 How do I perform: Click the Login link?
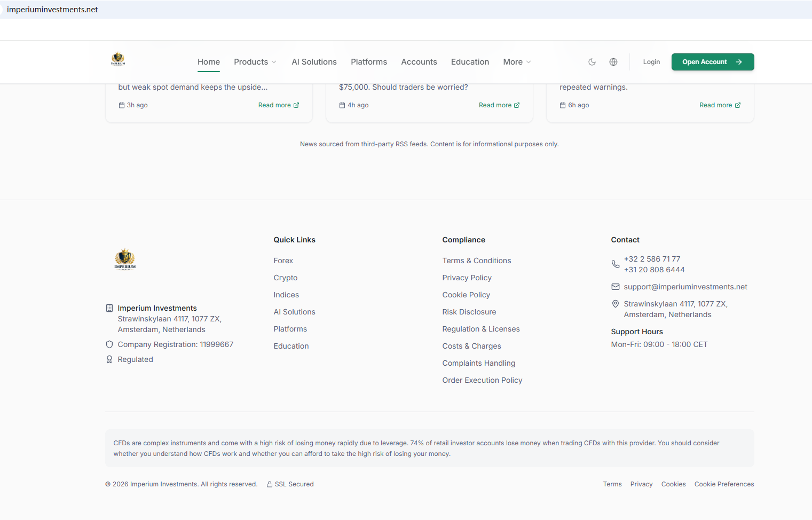coord(651,62)
